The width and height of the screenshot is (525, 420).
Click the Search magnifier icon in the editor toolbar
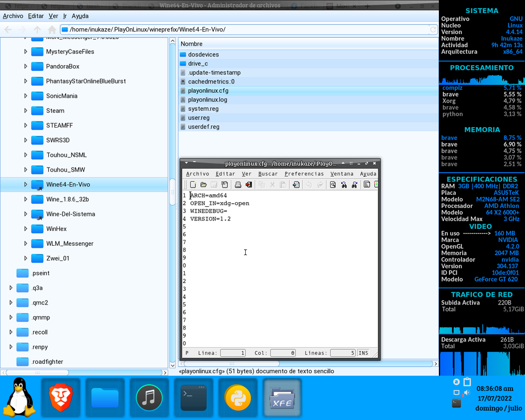pyautogui.click(x=333, y=185)
